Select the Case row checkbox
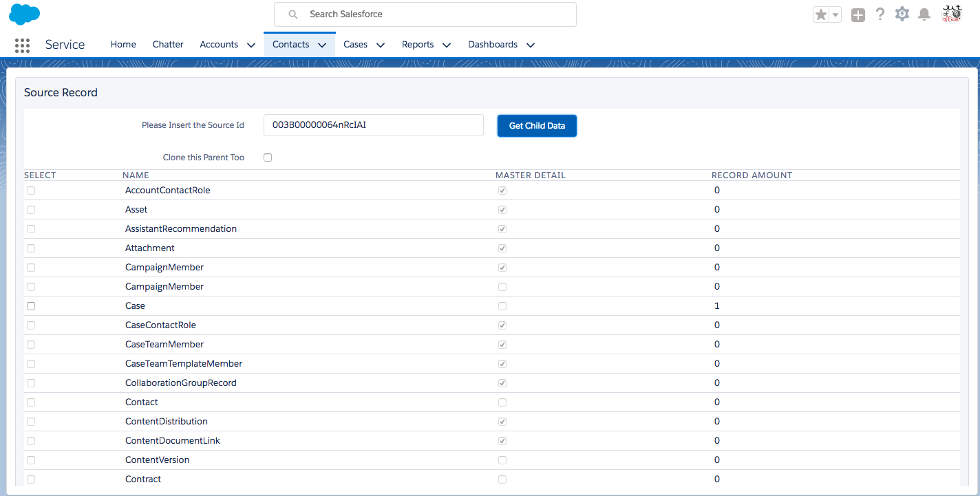This screenshot has width=980, height=496. (31, 305)
